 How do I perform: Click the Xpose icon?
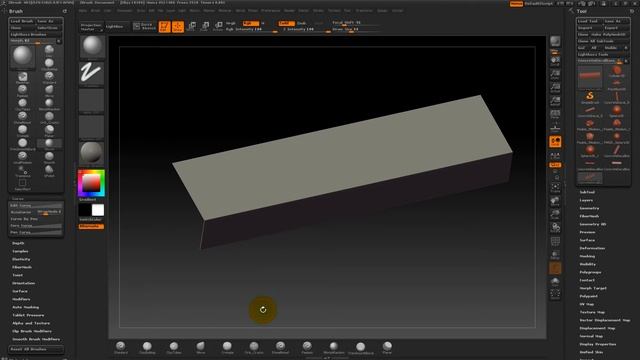555,295
